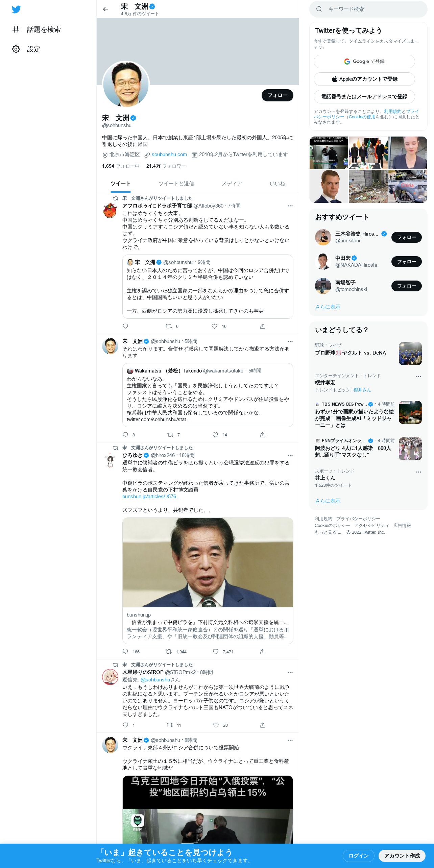Screen dimensions: 434x868
Task: Reply to the tweet with 8 replies
Action: 125,435
